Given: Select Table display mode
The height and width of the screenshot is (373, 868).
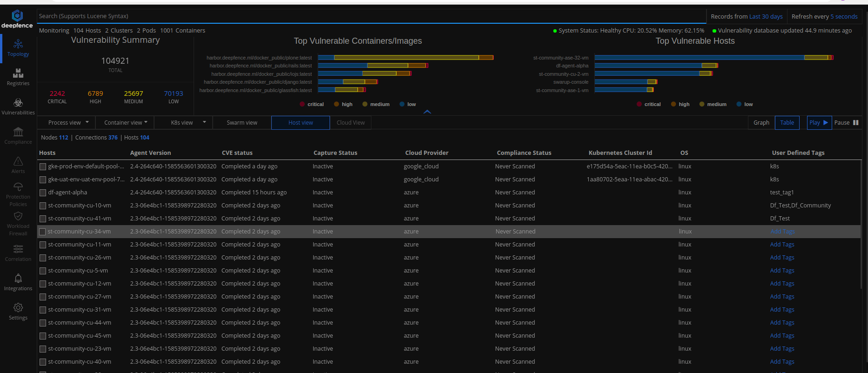Looking at the screenshot, I should click(787, 123).
